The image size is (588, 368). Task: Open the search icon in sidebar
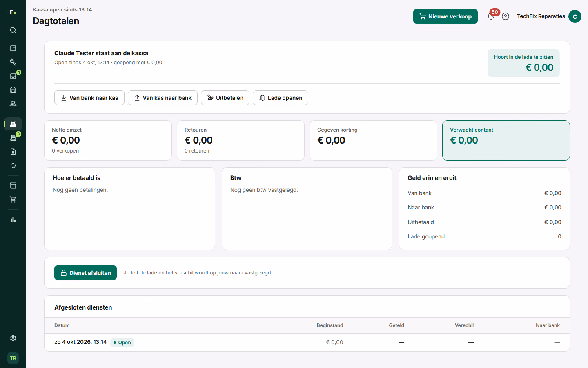point(13,30)
